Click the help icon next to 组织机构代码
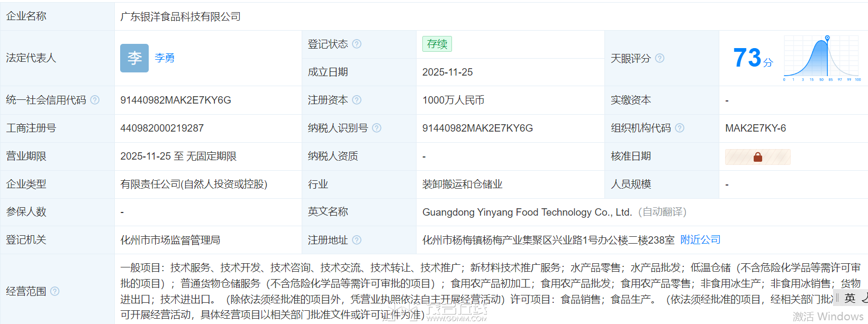The width and height of the screenshot is (868, 324). click(680, 128)
